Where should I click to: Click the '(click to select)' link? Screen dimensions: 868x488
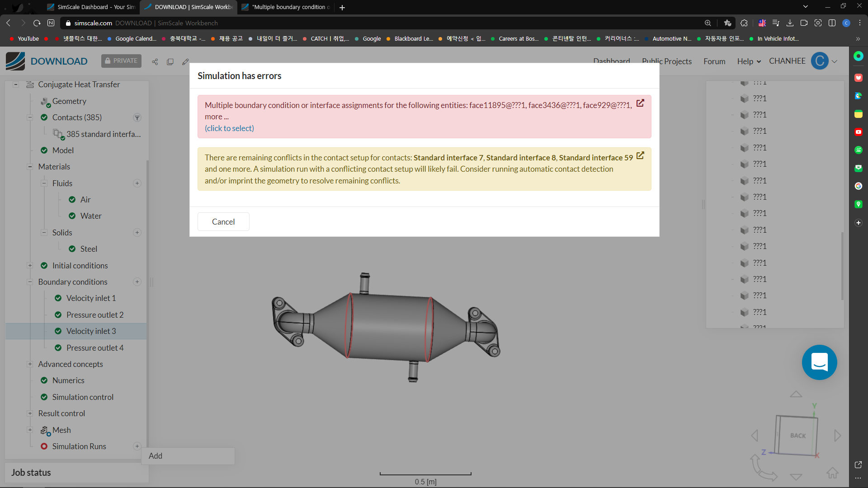(229, 128)
